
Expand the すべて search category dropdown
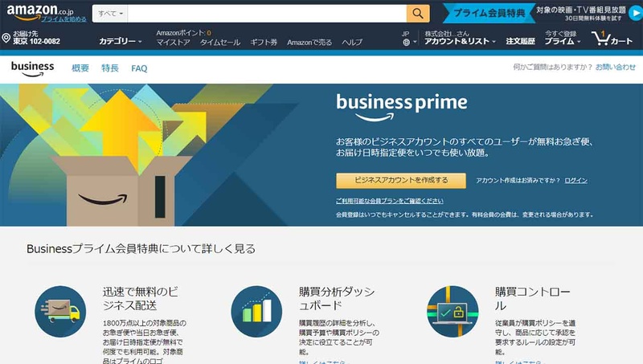pos(110,14)
